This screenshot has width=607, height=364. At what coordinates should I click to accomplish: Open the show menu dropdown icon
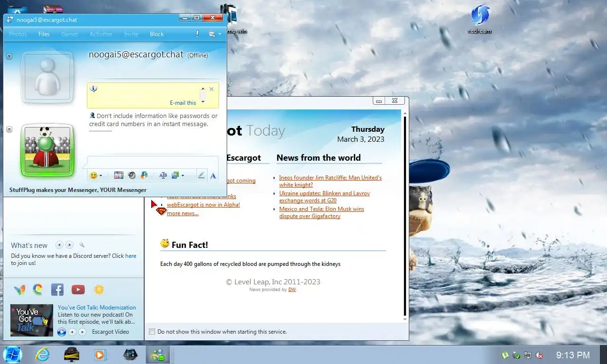click(215, 34)
